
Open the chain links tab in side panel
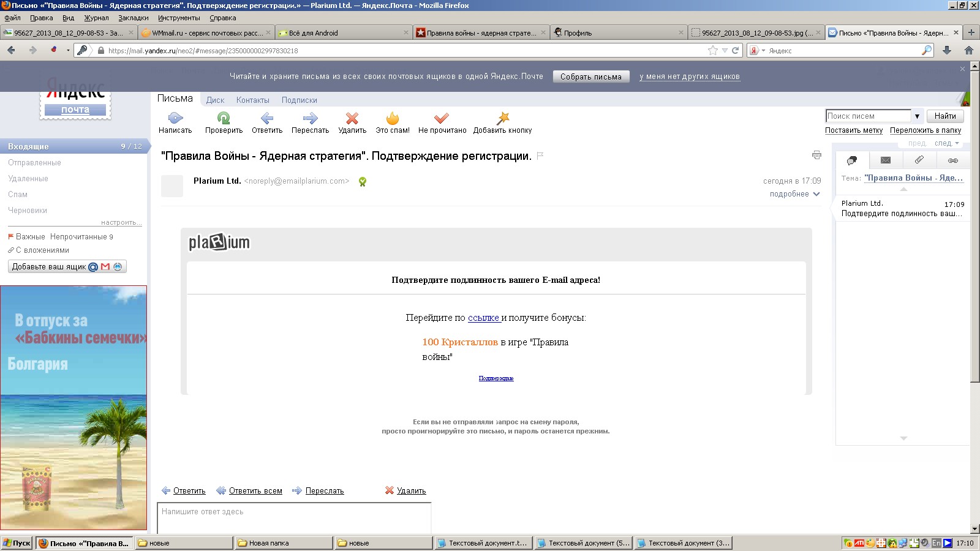tap(953, 160)
